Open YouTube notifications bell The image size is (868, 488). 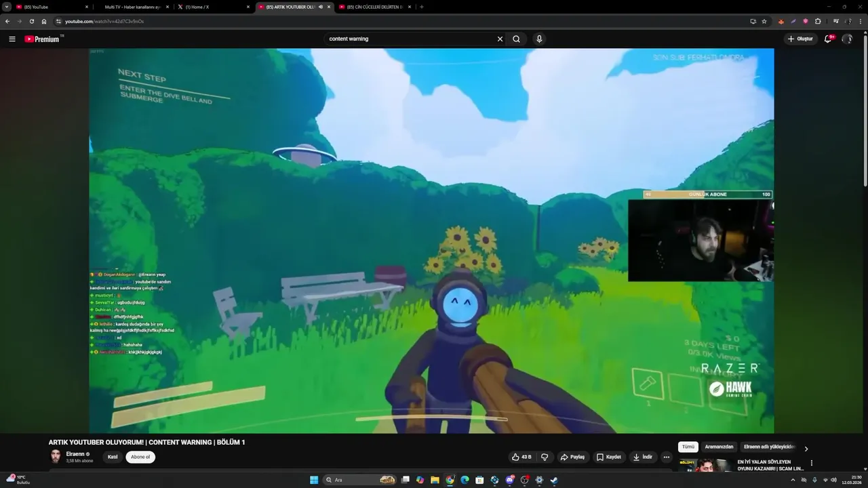828,39
